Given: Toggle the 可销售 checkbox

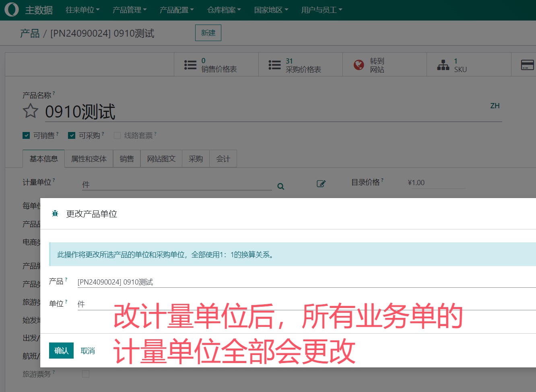Looking at the screenshot, I should pyautogui.click(x=26, y=136).
